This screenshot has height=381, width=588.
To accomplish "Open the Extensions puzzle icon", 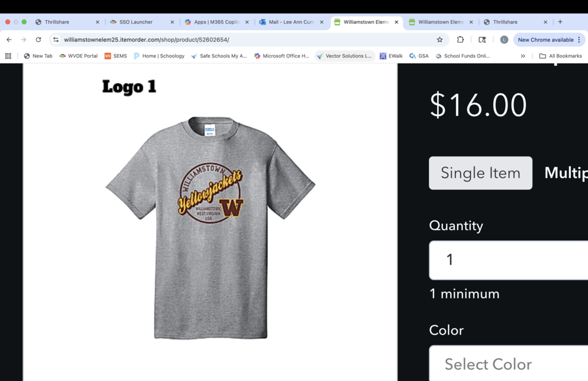I will [x=461, y=40].
